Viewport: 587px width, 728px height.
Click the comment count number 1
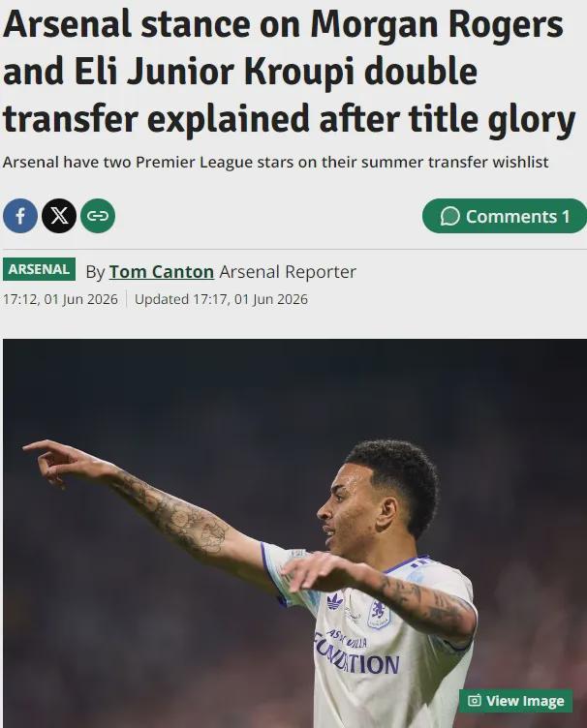(x=566, y=216)
